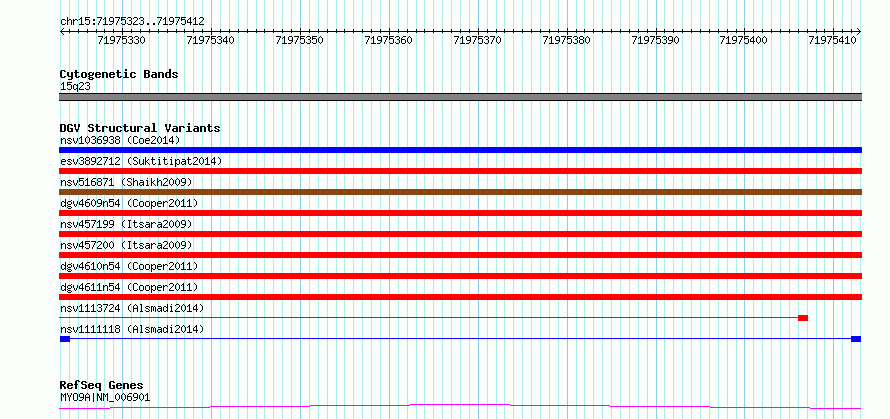This screenshot has height=419, width=890.
Task: Click ruler position 71975350
Action: tap(300, 40)
